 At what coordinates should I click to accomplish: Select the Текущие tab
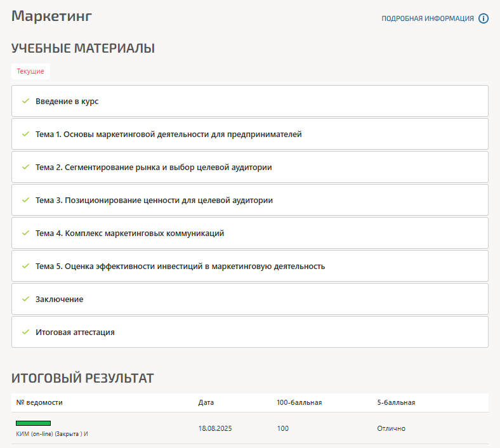point(30,71)
